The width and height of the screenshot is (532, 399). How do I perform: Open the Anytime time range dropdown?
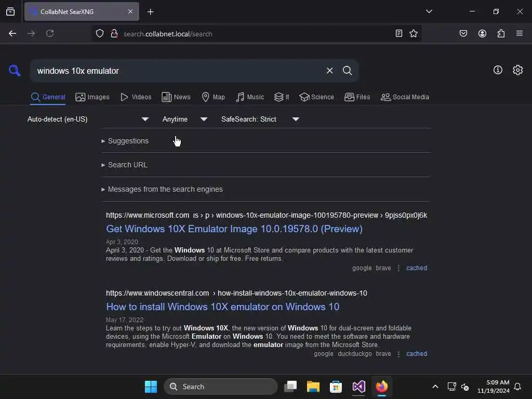pyautogui.click(x=184, y=119)
